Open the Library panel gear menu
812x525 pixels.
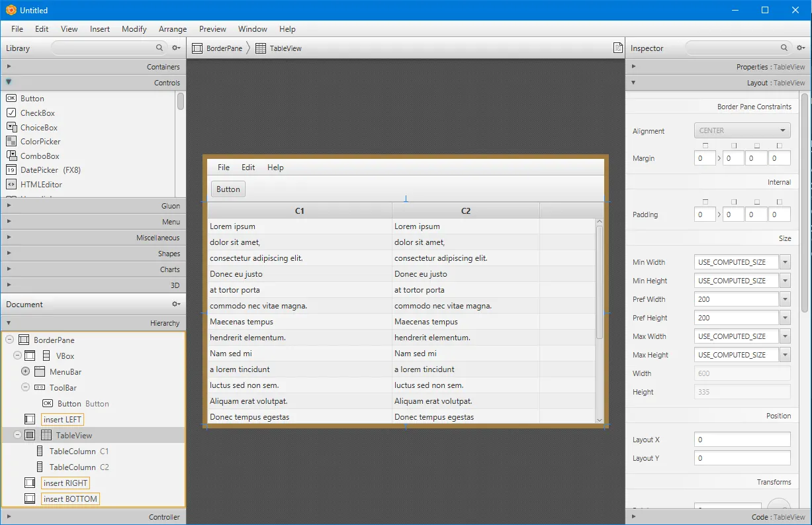[x=176, y=48]
